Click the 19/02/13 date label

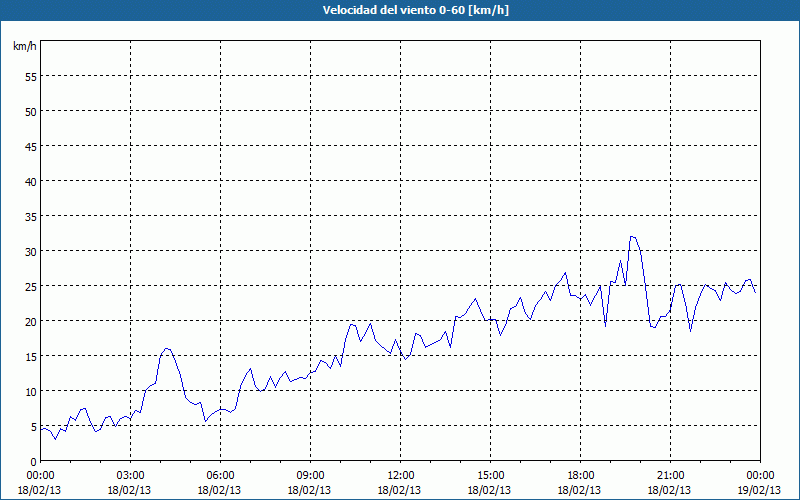[759, 490]
